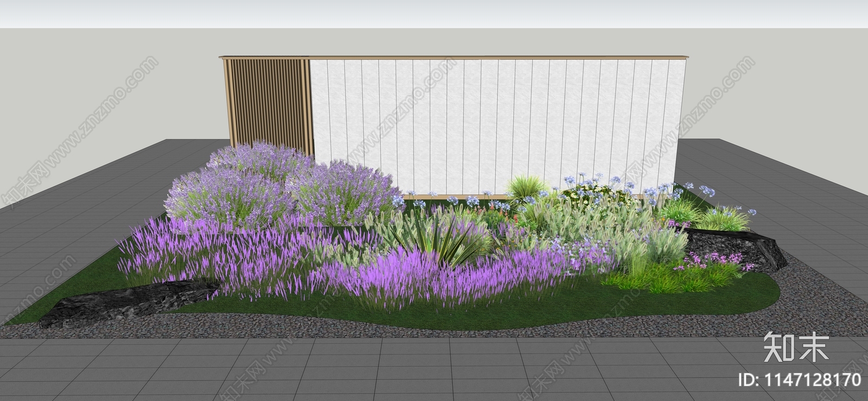Click the 知末 logo in the corner
Screen dimensions: 868x401
click(796, 347)
